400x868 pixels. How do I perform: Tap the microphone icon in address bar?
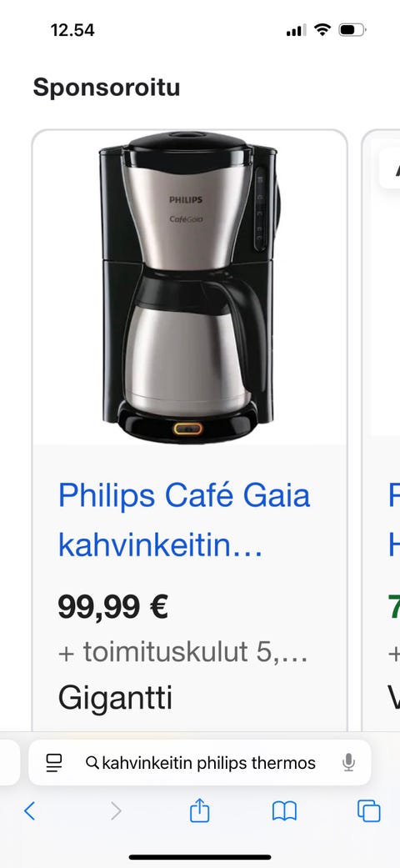(x=348, y=763)
